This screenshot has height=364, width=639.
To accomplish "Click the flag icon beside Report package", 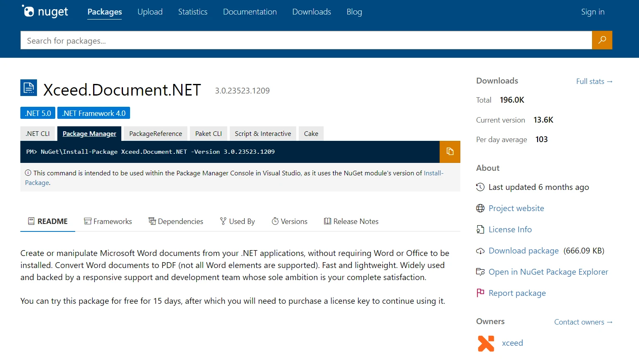I will (480, 293).
